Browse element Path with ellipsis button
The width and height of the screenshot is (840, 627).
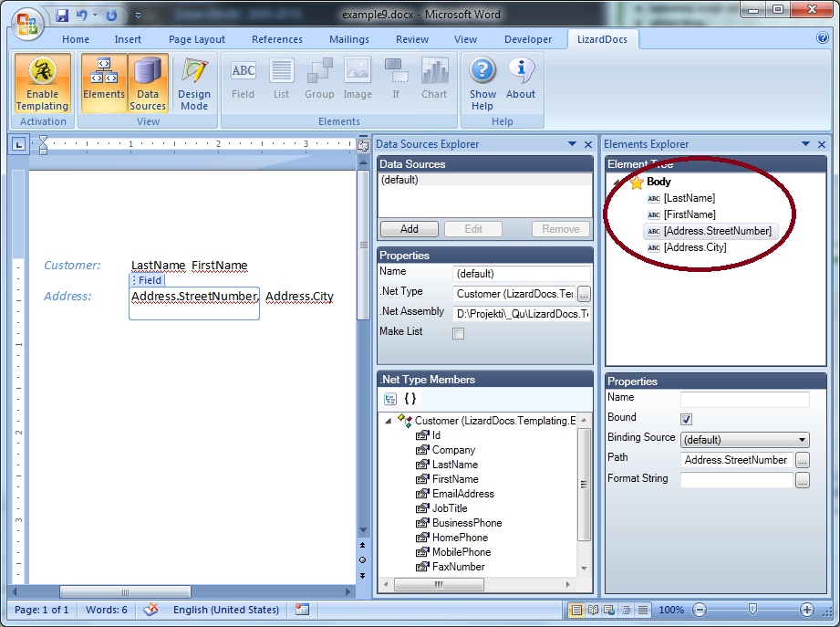coord(802,460)
